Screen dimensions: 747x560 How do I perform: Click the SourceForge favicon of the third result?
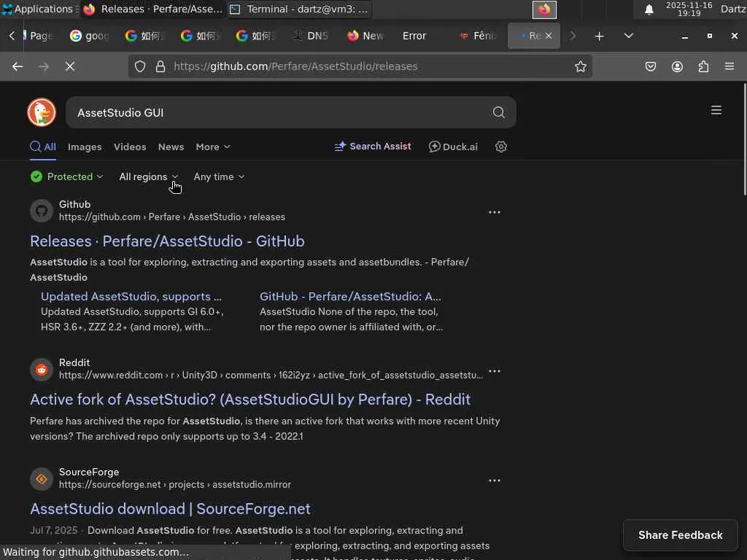[42, 479]
